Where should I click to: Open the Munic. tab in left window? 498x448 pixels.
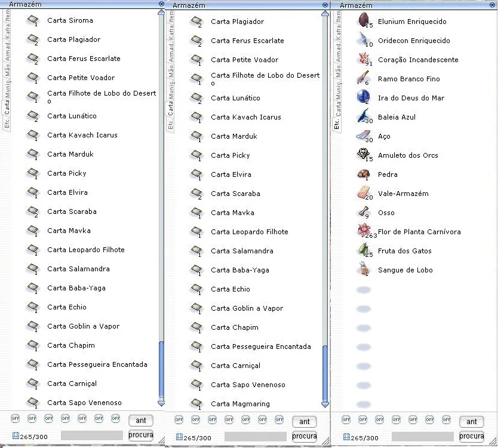click(x=7, y=89)
